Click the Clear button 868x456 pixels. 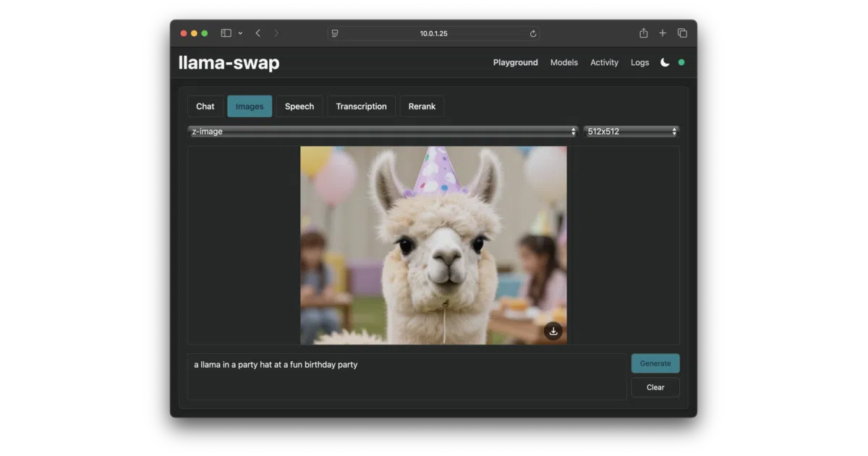655,387
